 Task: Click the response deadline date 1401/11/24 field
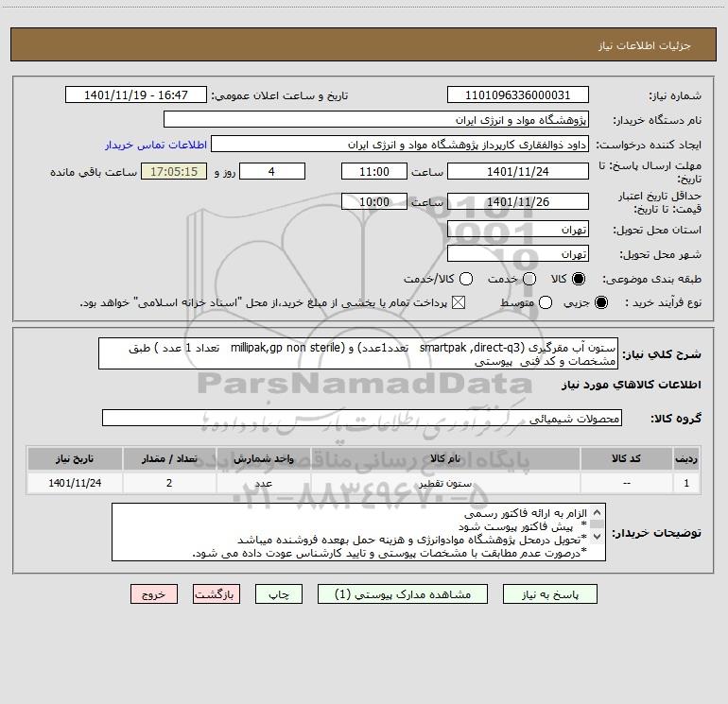pos(518,172)
